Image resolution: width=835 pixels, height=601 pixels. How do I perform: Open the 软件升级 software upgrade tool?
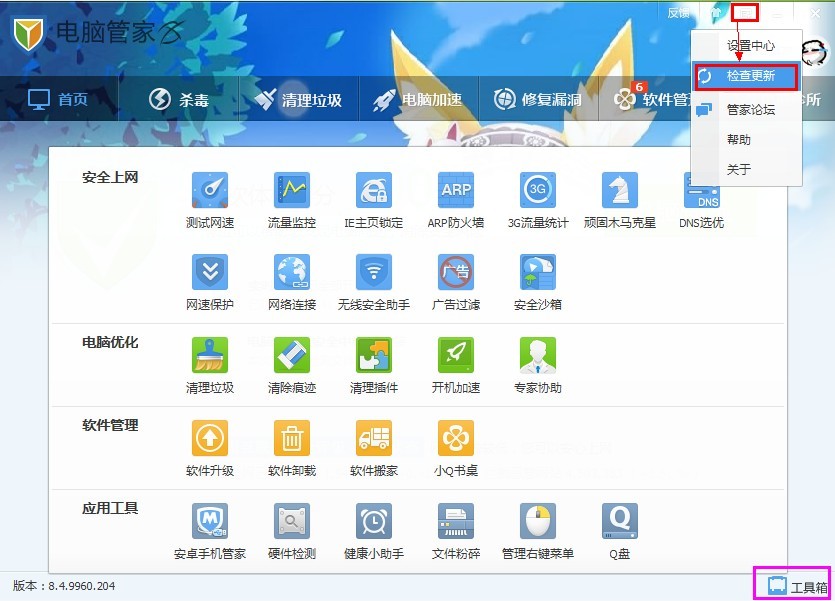pyautogui.click(x=210, y=448)
